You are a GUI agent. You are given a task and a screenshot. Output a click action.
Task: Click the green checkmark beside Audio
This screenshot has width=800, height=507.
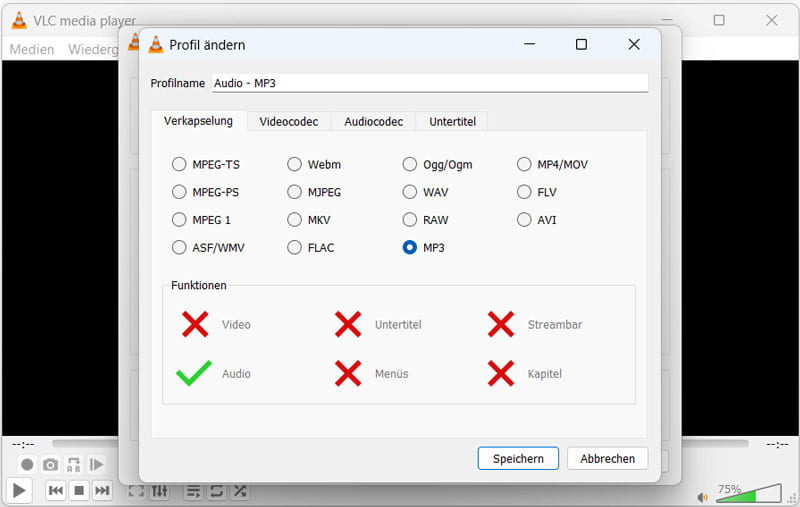[x=194, y=373]
